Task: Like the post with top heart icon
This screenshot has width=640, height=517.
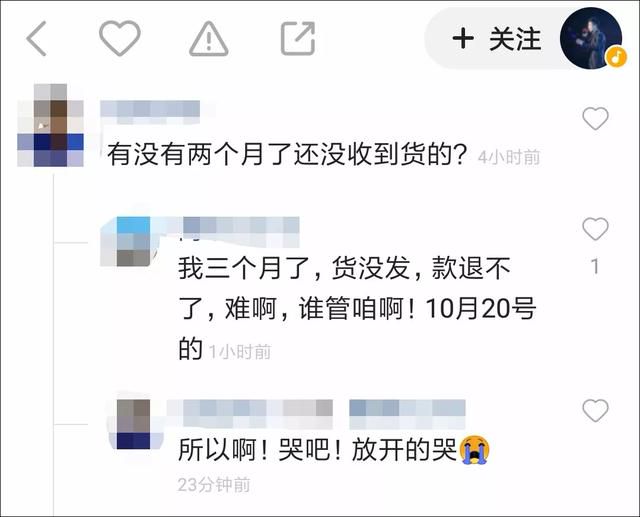Action: 120,38
